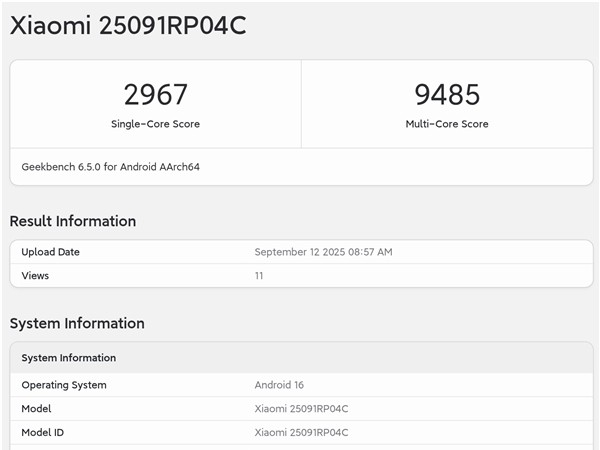Click the September 12 2025 08:57 AM value
This screenshot has width=600, height=450.
[x=324, y=252]
